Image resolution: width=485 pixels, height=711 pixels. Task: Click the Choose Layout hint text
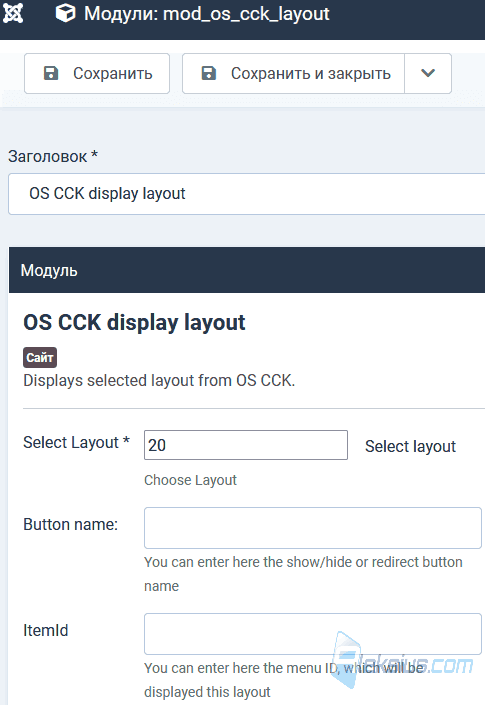tap(190, 480)
